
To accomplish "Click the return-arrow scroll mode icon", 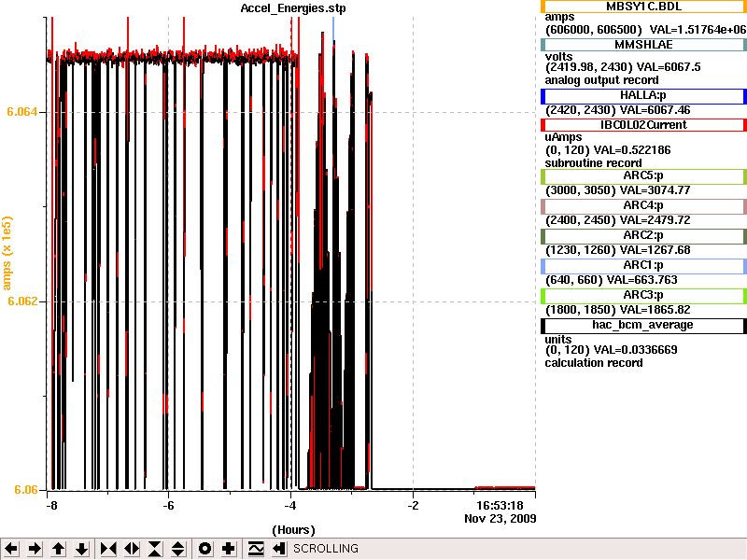I will click(x=279, y=549).
